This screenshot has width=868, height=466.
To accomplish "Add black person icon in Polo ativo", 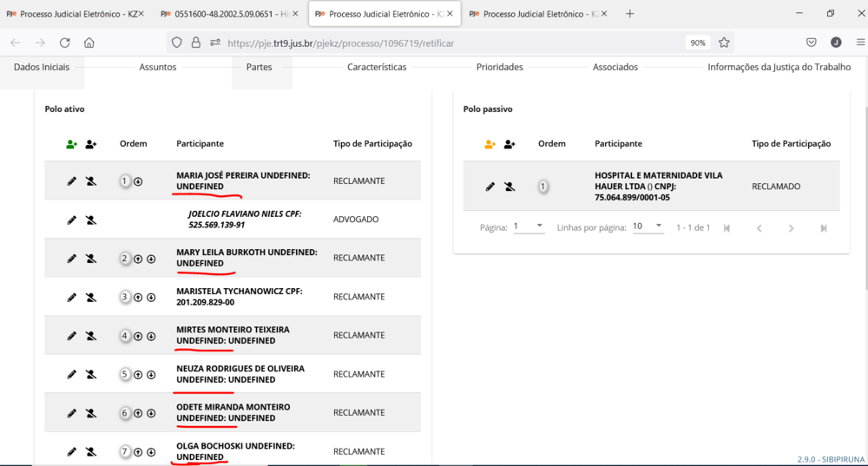I will point(91,144).
